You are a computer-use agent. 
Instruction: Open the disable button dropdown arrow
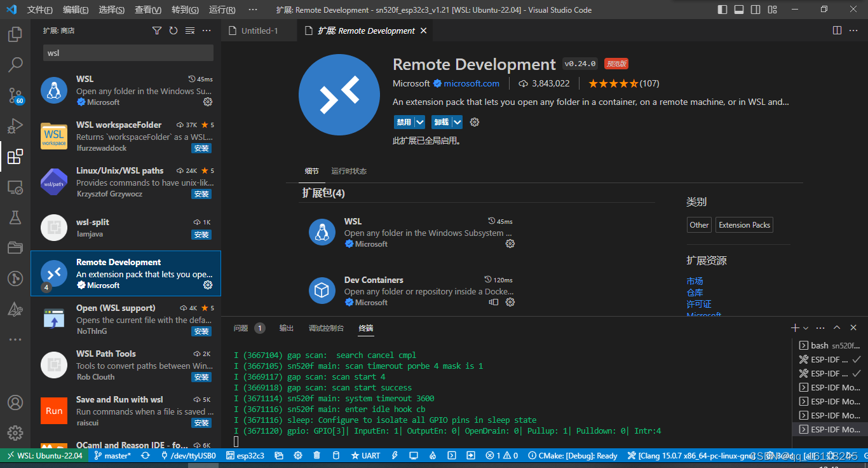point(419,122)
